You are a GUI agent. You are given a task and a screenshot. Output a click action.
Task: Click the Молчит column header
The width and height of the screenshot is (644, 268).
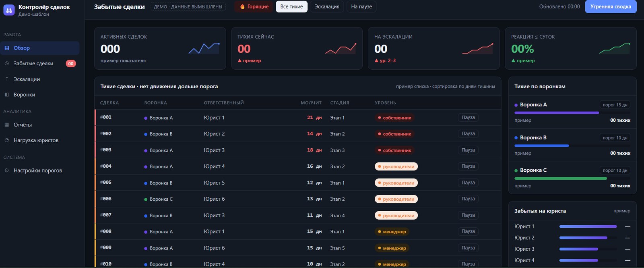311,103
